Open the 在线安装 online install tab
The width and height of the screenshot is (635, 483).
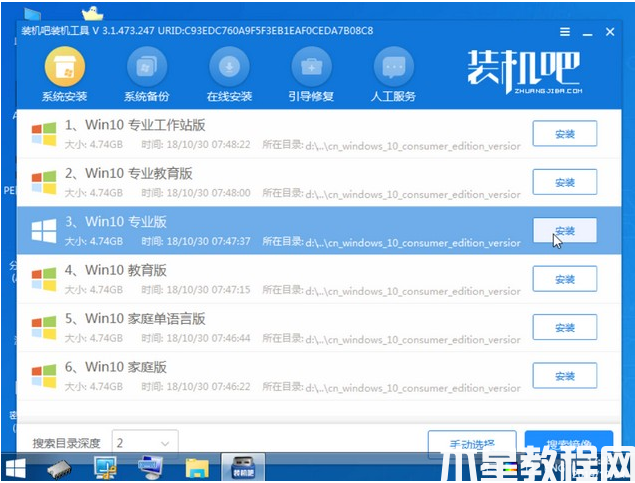click(x=229, y=74)
